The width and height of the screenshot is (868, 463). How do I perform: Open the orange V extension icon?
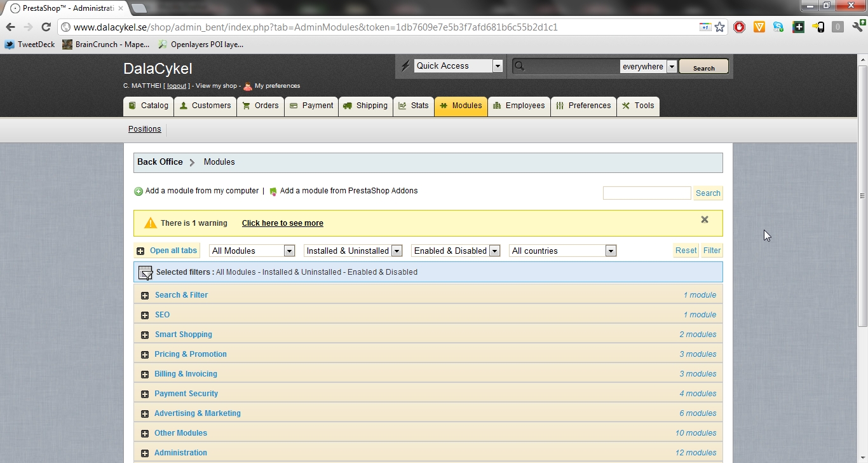(759, 27)
